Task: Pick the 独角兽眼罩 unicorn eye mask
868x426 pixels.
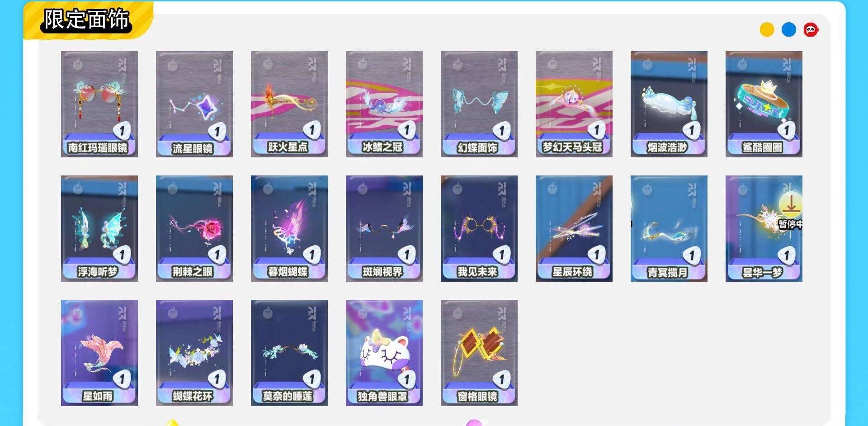Action: click(x=384, y=353)
